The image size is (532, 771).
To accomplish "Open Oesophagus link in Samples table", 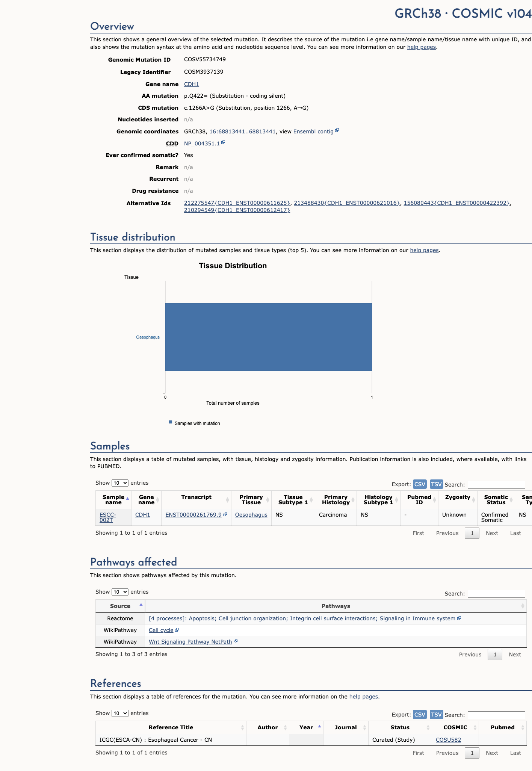I will click(x=251, y=515).
